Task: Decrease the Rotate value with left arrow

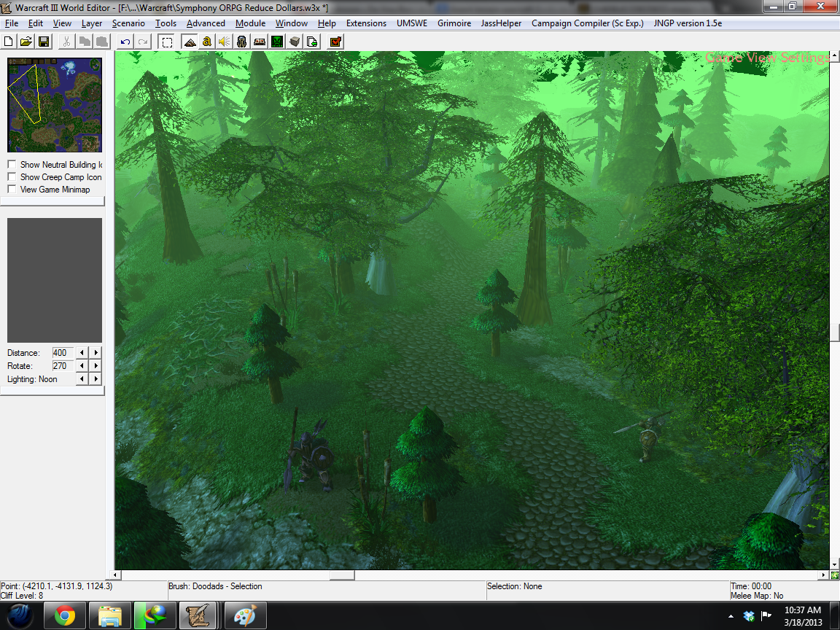Action: (82, 366)
